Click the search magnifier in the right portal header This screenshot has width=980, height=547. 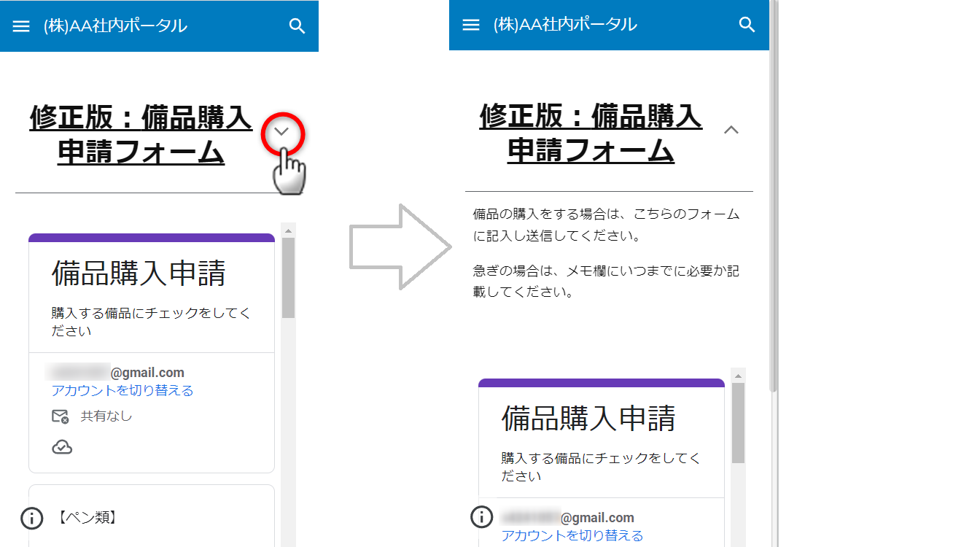747,25
